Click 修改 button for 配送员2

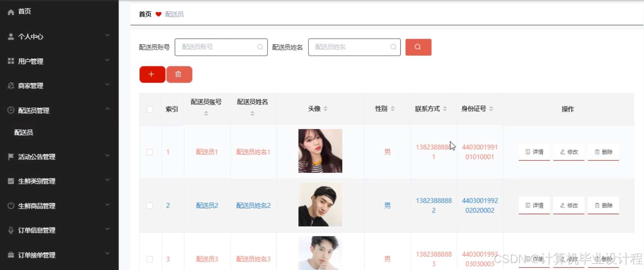click(x=569, y=206)
